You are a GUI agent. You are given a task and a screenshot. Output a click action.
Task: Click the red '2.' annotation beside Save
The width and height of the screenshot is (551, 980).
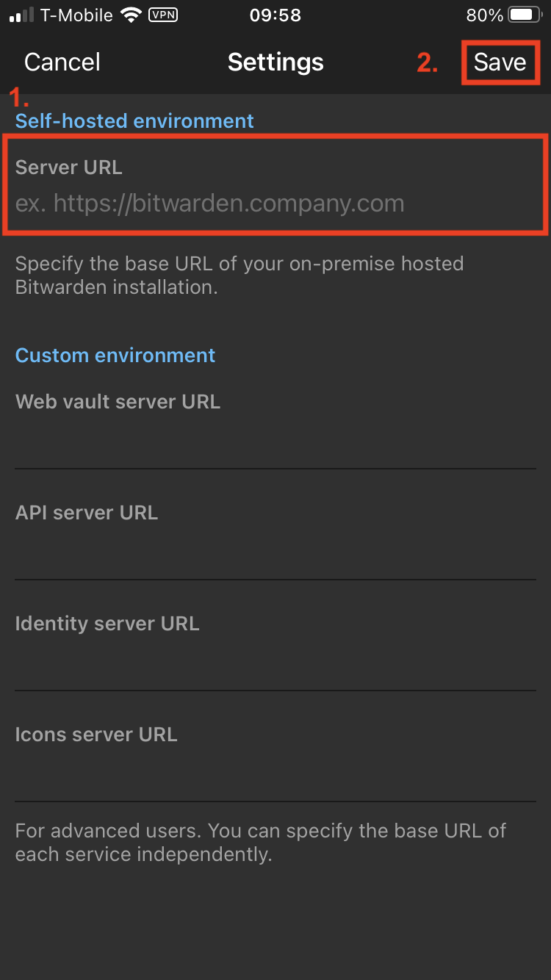[428, 64]
